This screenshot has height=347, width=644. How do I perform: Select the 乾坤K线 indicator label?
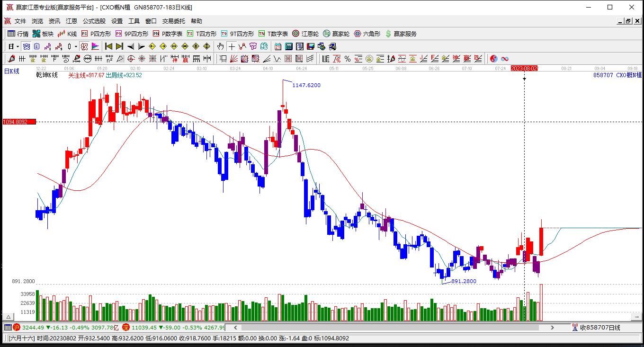coord(47,75)
